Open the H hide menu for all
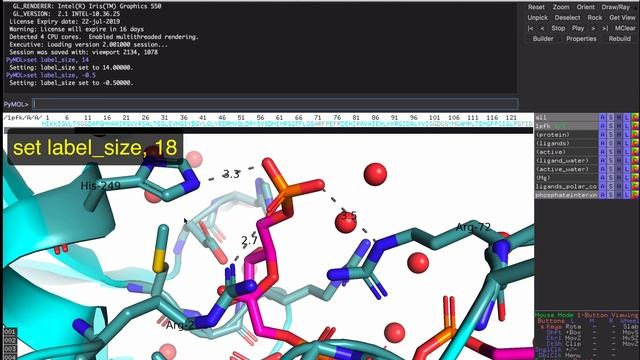Screen dimensions: 640x360 pyautogui.click(x=619, y=118)
